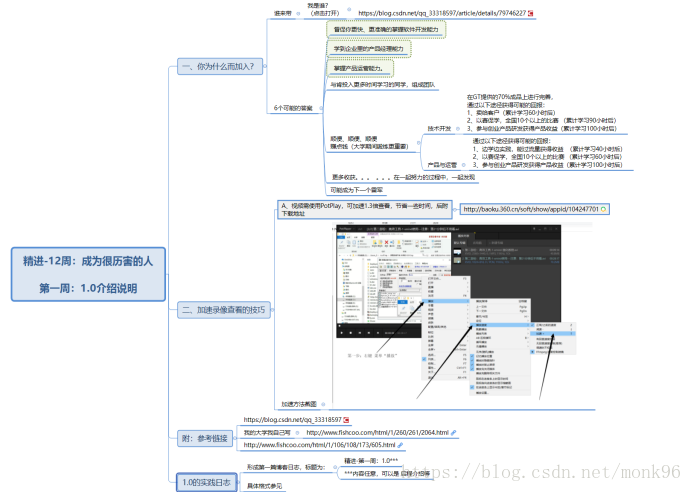Select the '我是谁?(点击打开)' node
Viewport: 692px width, 492px height.
click(x=325, y=9)
